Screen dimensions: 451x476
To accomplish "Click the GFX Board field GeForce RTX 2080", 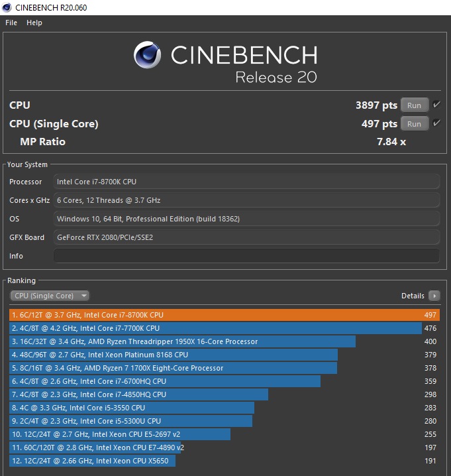I will pyautogui.click(x=246, y=237).
